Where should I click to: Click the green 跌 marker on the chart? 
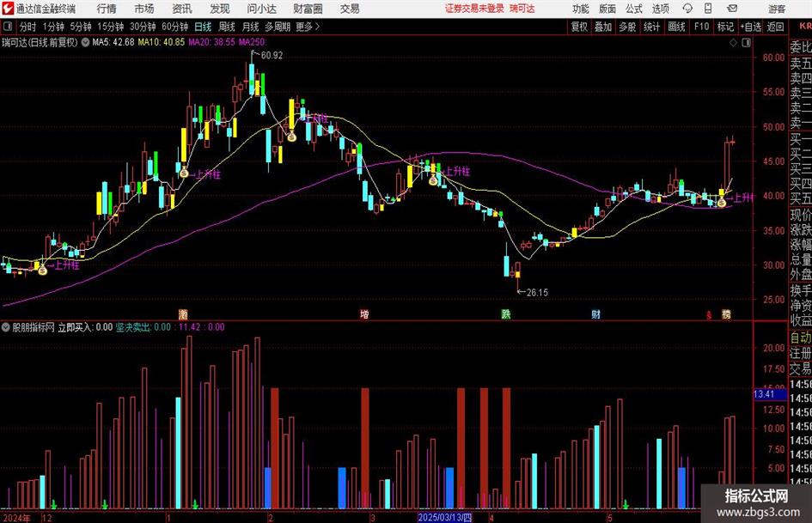(x=506, y=314)
